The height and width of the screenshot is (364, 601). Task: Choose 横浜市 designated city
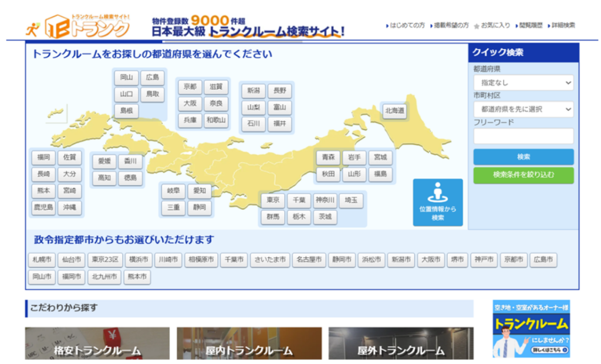coord(139,260)
